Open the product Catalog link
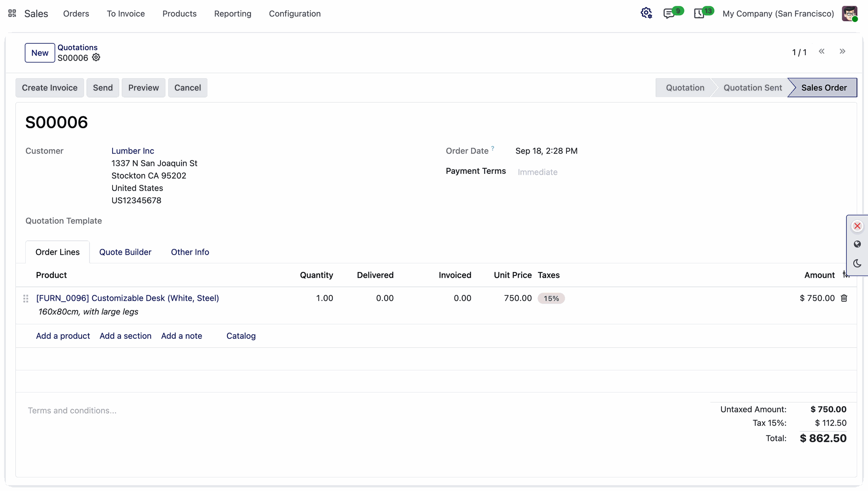The image size is (868, 491). point(241,336)
